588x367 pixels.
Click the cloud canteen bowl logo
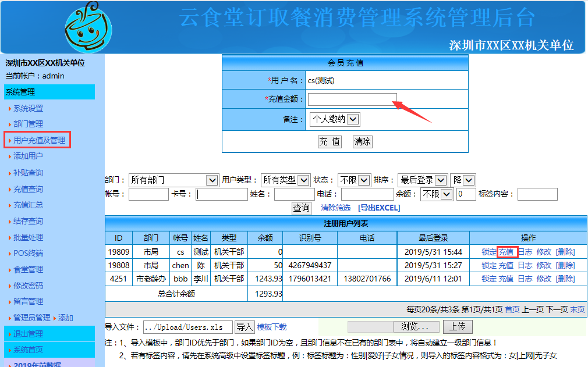(88, 27)
